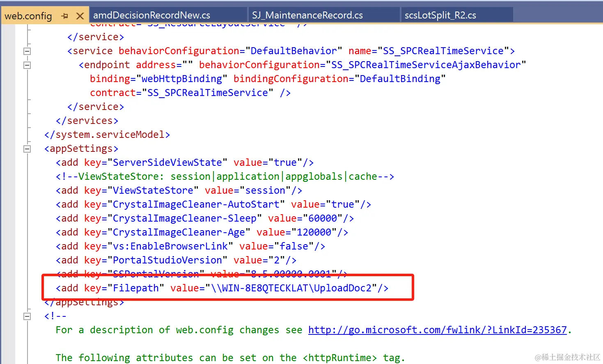603x364 pixels.
Task: Click the PortalStudioVersion key line
Action: [176, 260]
